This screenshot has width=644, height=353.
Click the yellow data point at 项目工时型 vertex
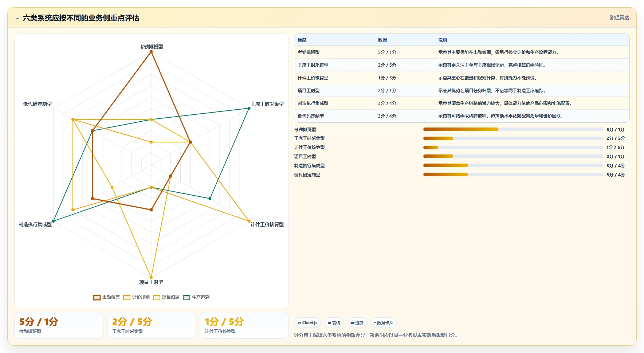coord(151,278)
